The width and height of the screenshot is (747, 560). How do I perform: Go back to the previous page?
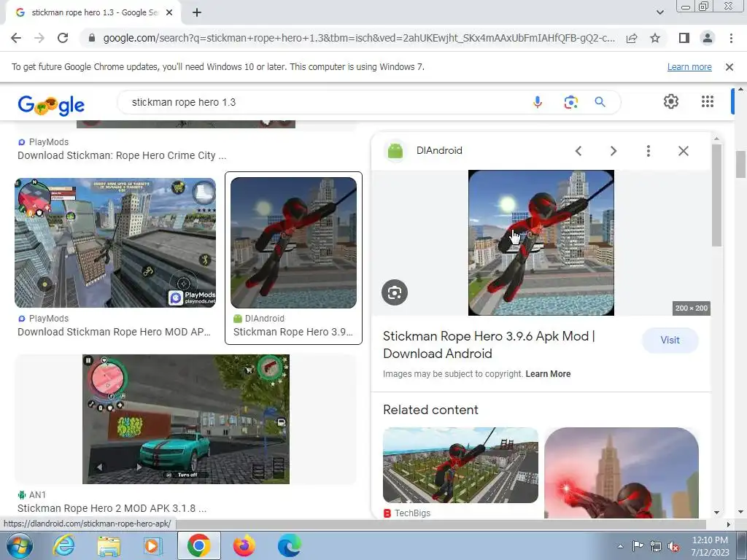(x=16, y=38)
